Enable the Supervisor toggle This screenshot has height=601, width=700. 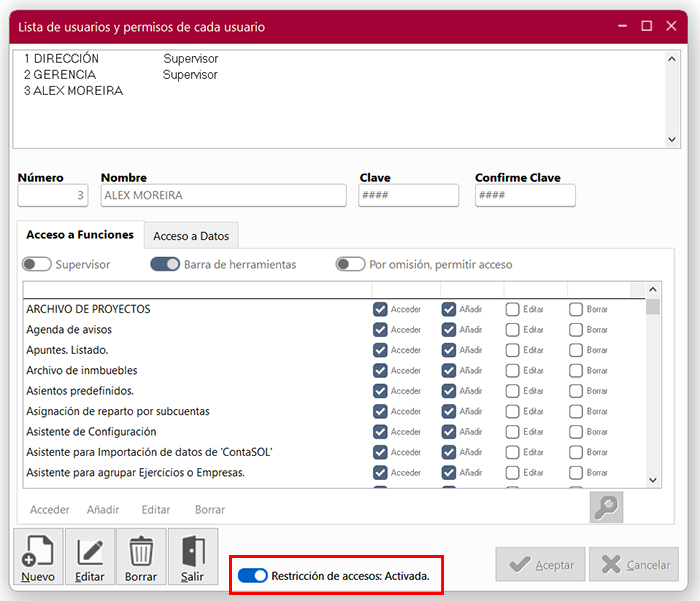37,265
